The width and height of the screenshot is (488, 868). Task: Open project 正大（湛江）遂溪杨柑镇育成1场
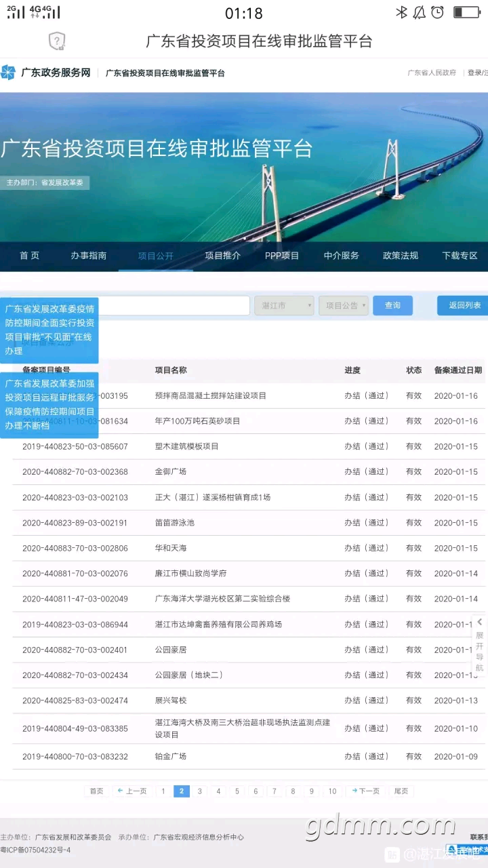[213, 497]
